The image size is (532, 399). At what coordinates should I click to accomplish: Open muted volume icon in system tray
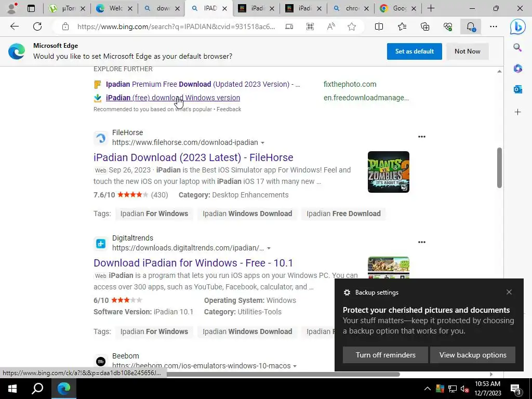[x=465, y=389]
